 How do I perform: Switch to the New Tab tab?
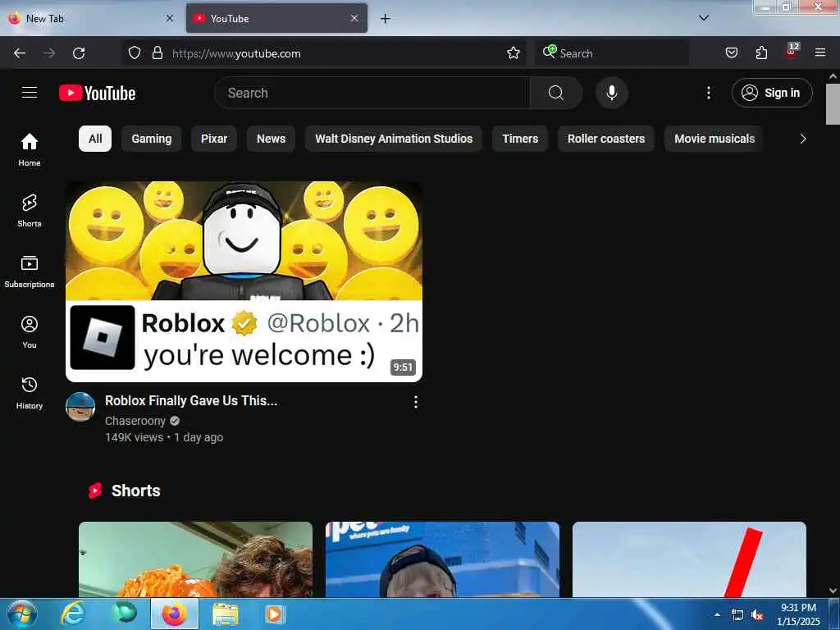point(91,19)
